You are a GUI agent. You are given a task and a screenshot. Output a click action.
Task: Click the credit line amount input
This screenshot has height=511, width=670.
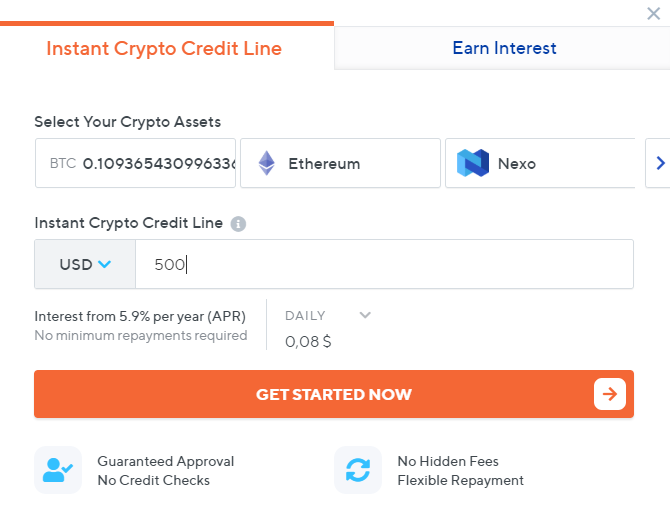(384, 265)
